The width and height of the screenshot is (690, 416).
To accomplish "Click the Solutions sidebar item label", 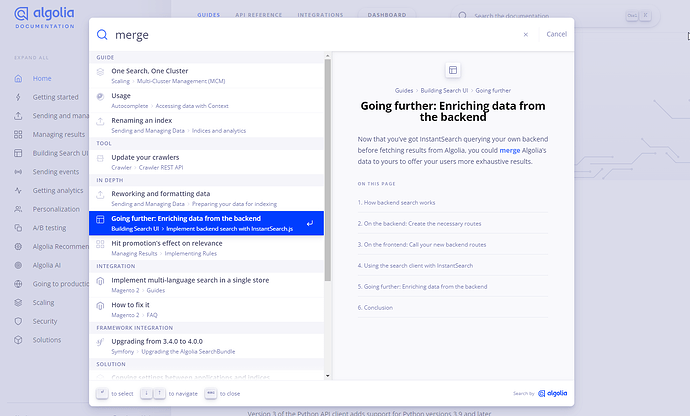I will pyautogui.click(x=47, y=340).
